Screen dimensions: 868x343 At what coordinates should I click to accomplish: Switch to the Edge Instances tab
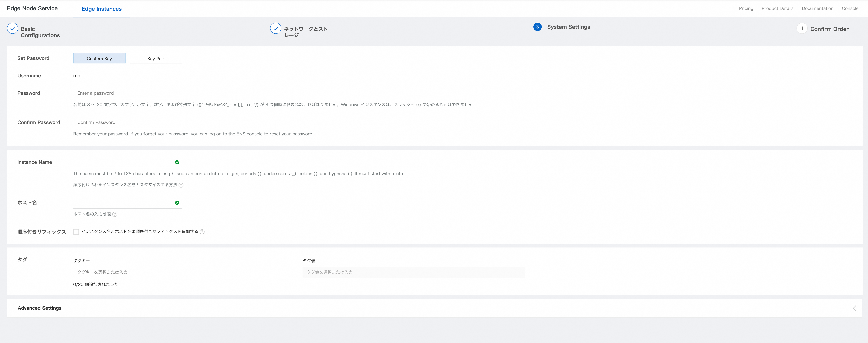click(101, 9)
